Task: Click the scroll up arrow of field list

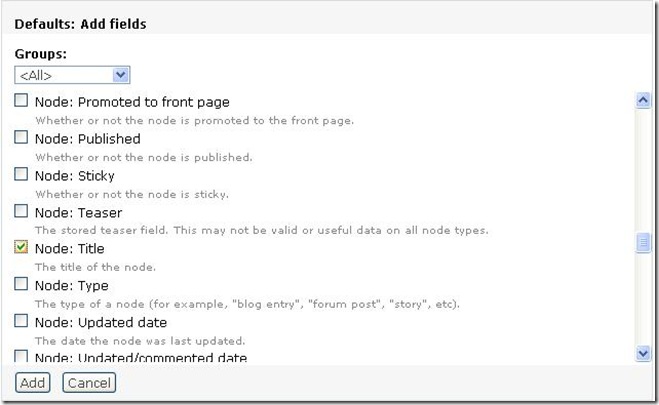Action: pos(643,100)
